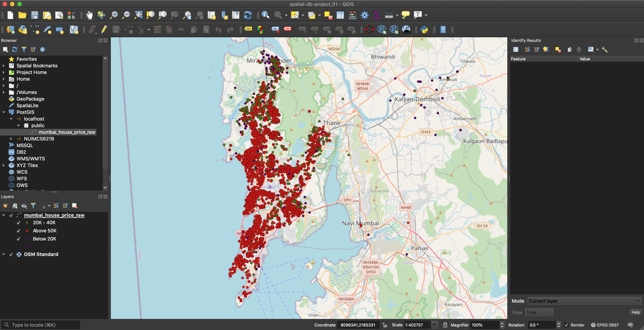Click the Refresh map canvas icon
The image size is (644, 330).
point(248,15)
